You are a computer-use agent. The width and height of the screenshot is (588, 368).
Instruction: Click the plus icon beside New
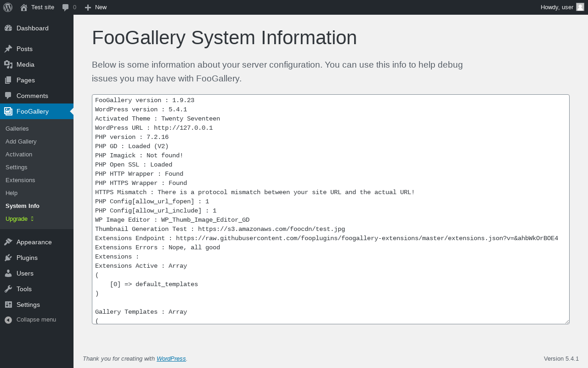[x=88, y=7]
